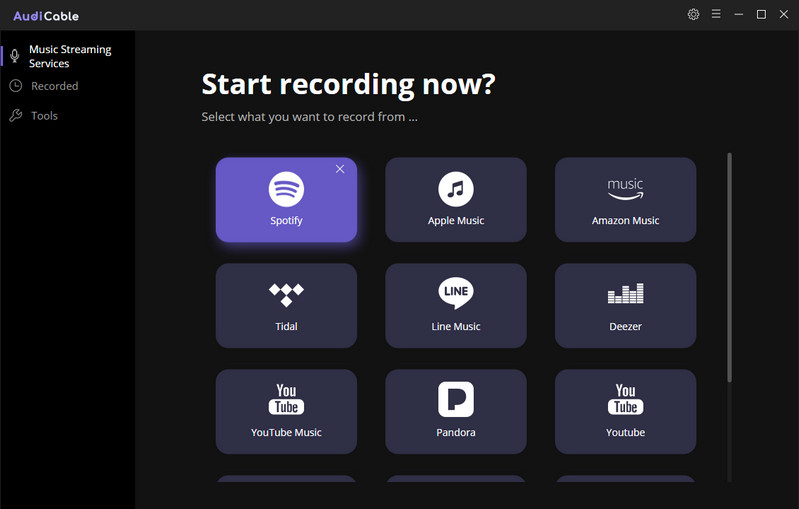799x509 pixels.
Task: Select the Spotify service tile
Action: click(286, 200)
